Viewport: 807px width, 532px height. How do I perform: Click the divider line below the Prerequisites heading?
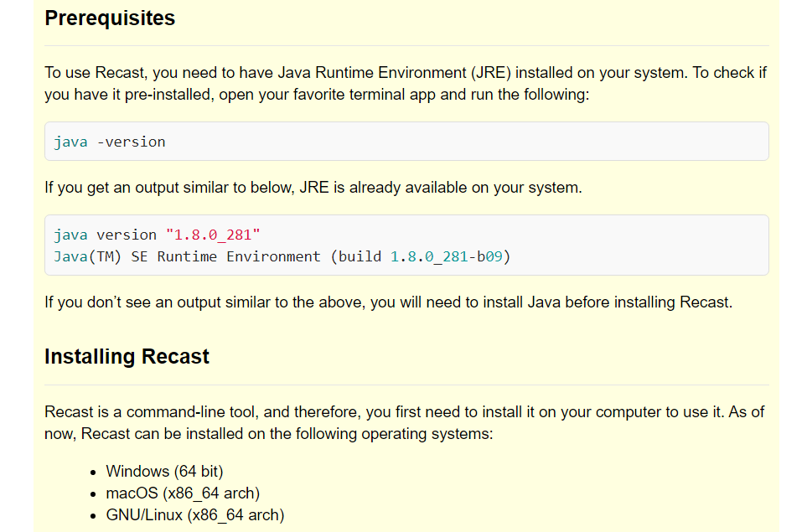[406, 45]
